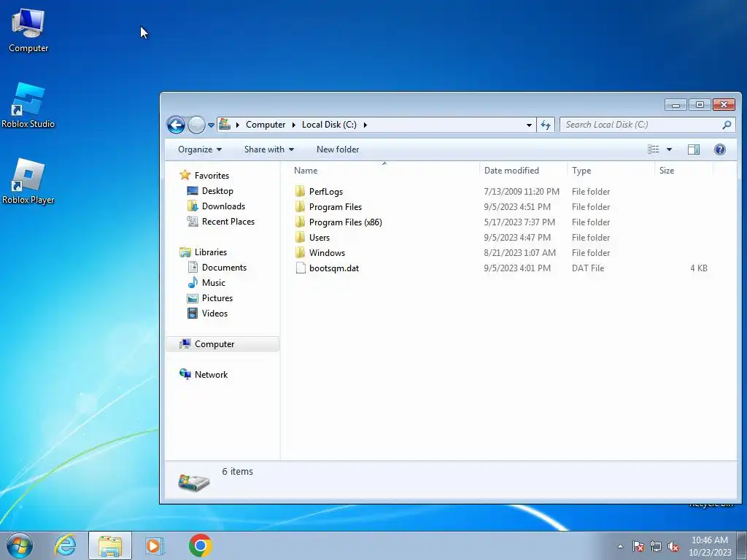This screenshot has height=560, width=747.
Task: Click the taskbar clock showing 10:46 AM
Action: tap(710, 545)
